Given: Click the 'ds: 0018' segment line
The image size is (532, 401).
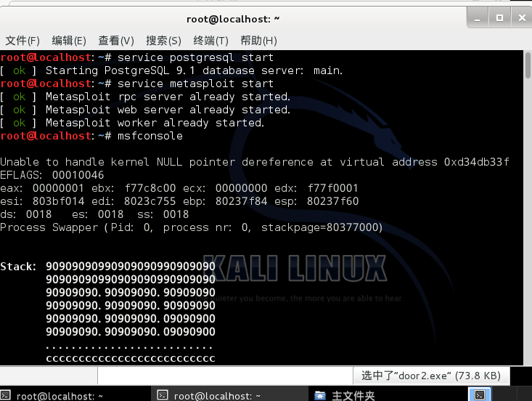Looking at the screenshot, I should pyautogui.click(x=94, y=214).
